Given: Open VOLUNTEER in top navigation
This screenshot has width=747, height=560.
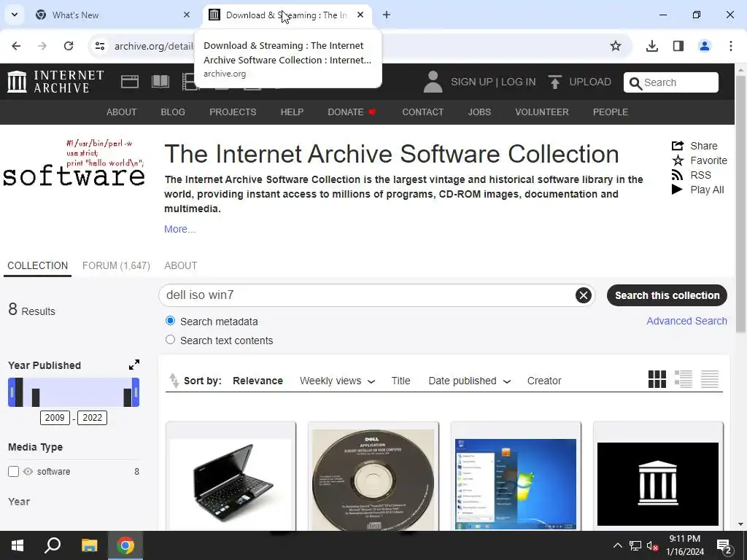Looking at the screenshot, I should [542, 112].
